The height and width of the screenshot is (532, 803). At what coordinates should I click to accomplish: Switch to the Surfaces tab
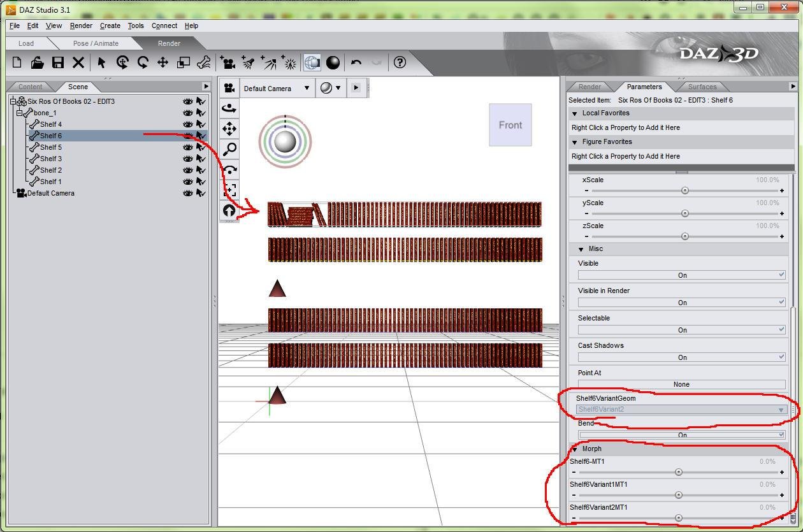click(702, 87)
